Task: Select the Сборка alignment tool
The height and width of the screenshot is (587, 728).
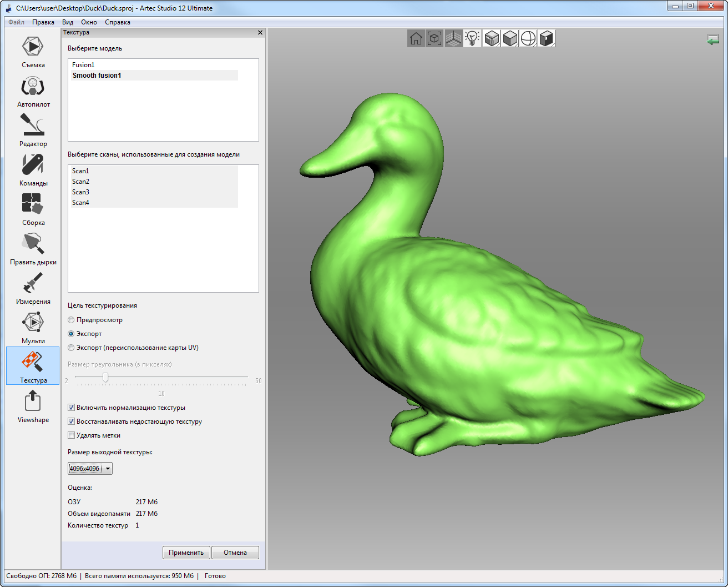Action: click(x=33, y=205)
